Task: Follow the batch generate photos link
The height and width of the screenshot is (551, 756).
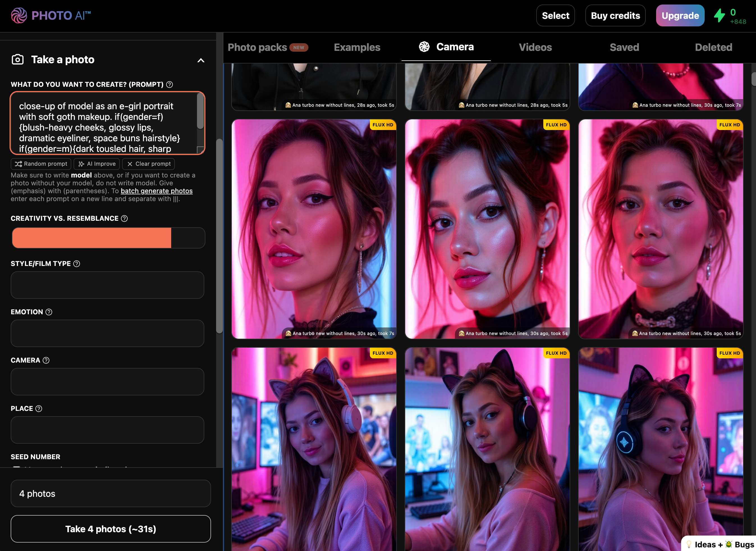Action: pyautogui.click(x=156, y=191)
